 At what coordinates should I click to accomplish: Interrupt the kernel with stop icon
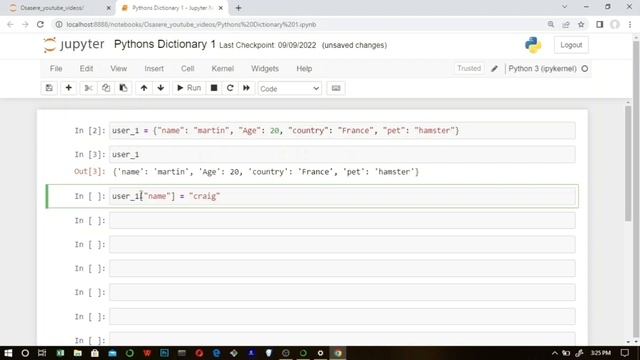(213, 88)
